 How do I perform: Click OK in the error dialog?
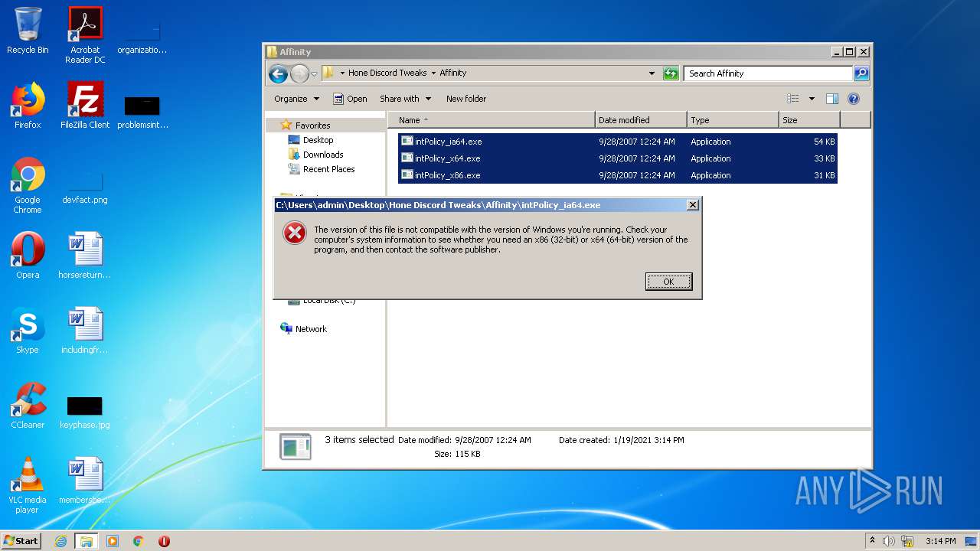tap(668, 282)
